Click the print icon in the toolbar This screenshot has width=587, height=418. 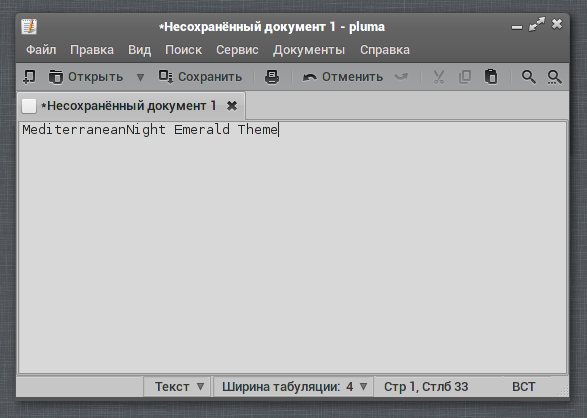coord(272,77)
